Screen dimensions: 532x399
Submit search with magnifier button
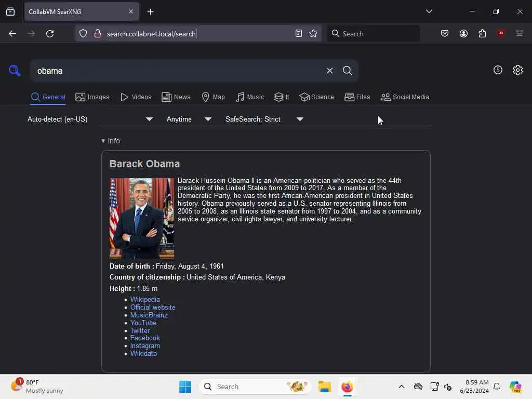(348, 71)
